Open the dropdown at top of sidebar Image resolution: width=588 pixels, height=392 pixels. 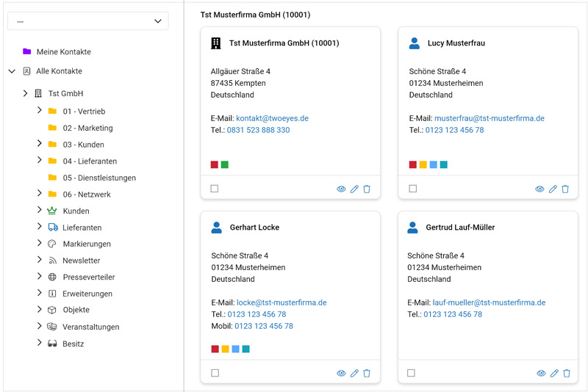point(88,21)
